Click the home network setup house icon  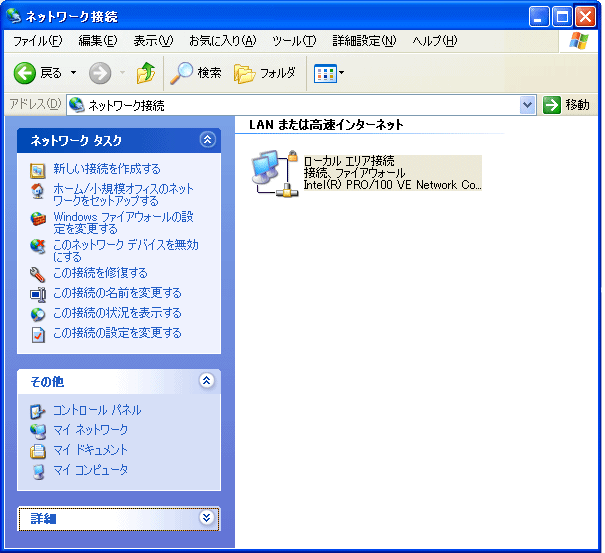coord(37,191)
